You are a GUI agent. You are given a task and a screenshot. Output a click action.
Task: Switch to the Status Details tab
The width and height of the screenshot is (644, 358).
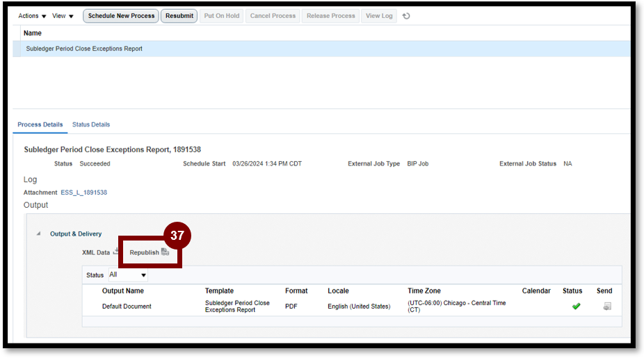click(x=91, y=124)
